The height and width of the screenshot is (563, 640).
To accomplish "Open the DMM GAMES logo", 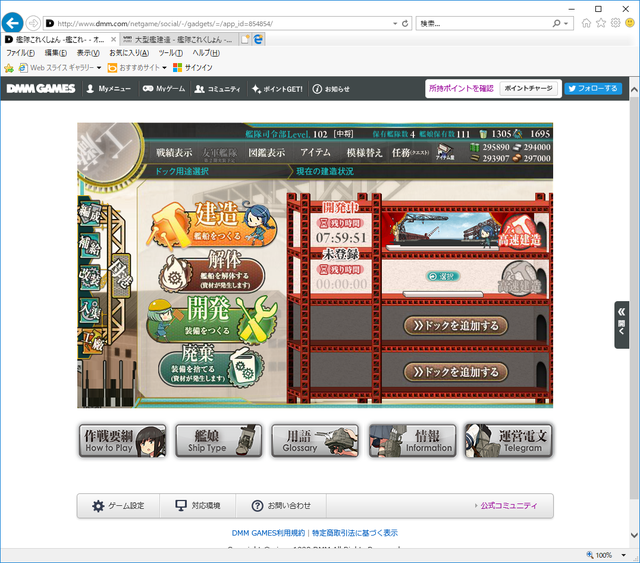I will click(x=41, y=89).
